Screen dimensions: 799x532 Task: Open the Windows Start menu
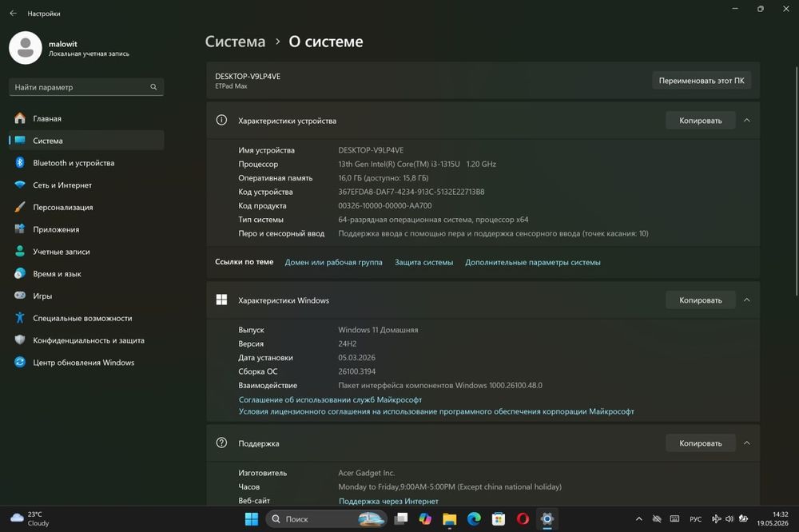coord(252,518)
